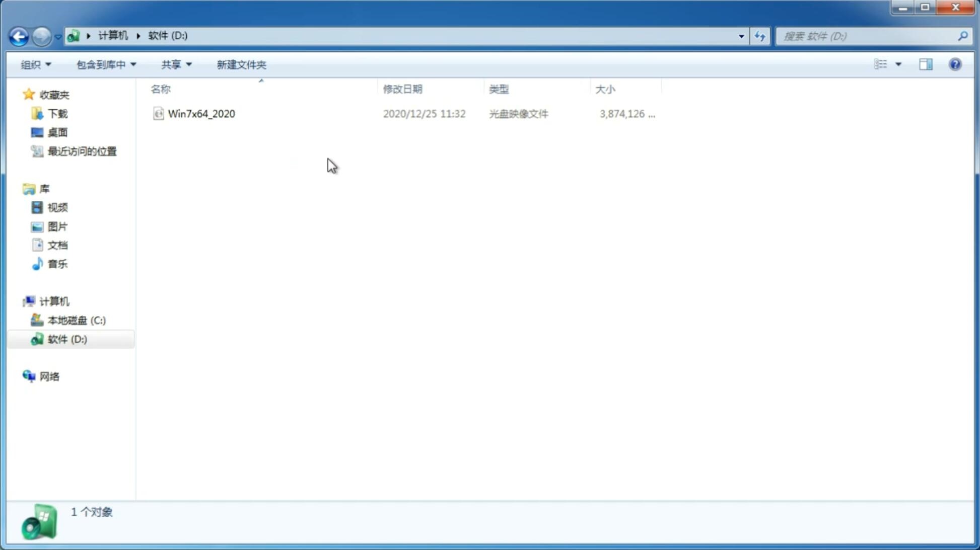
Task: Select 软件 (D:) drive icon
Action: coord(36,338)
